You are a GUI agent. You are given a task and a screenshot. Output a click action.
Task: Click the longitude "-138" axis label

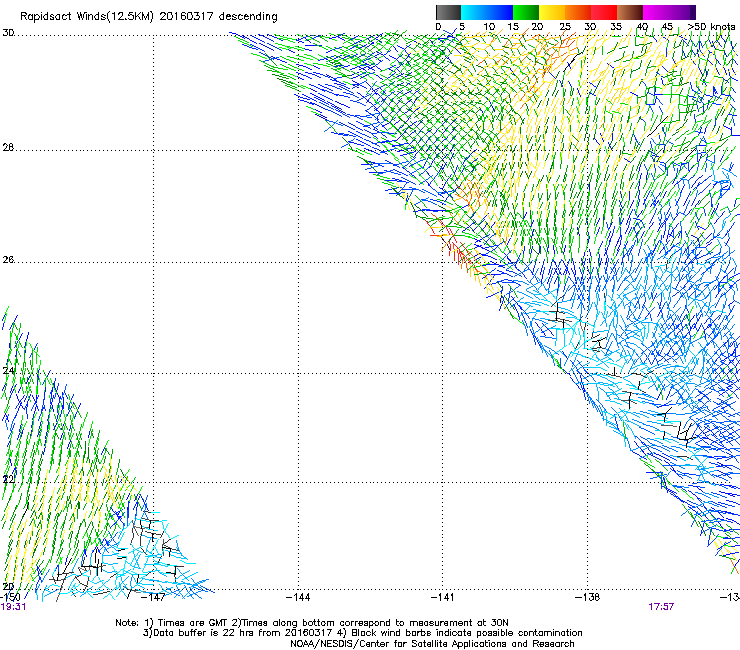tap(588, 597)
